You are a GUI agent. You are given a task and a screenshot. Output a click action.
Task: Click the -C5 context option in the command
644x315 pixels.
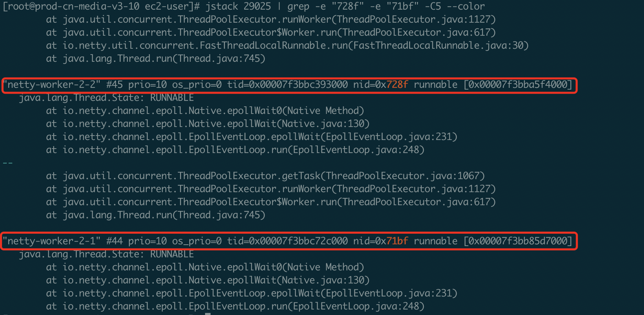point(433,7)
